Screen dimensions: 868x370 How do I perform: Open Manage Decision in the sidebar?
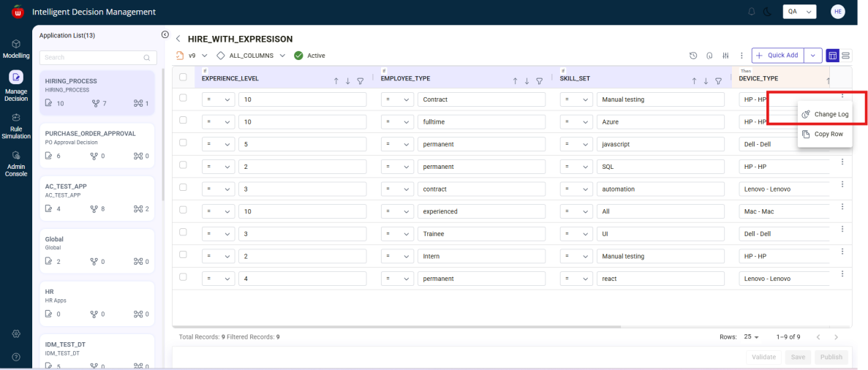click(x=16, y=86)
